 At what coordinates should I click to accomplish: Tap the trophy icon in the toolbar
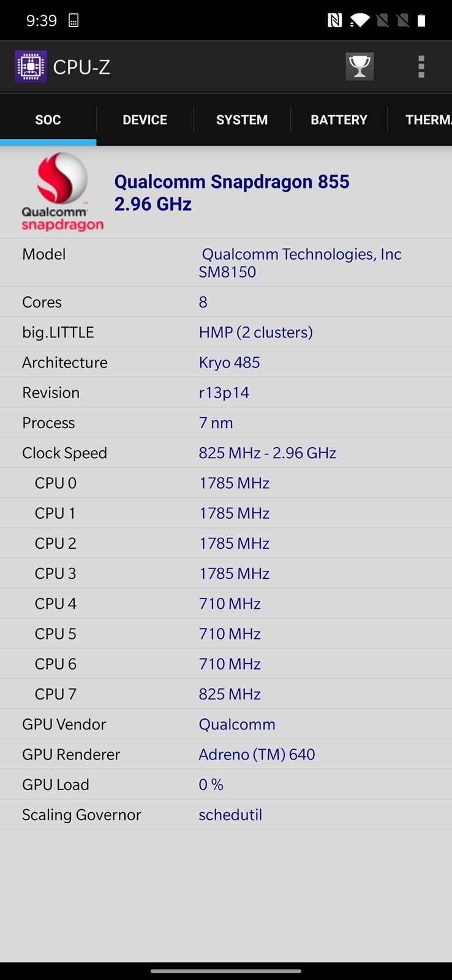(x=360, y=67)
